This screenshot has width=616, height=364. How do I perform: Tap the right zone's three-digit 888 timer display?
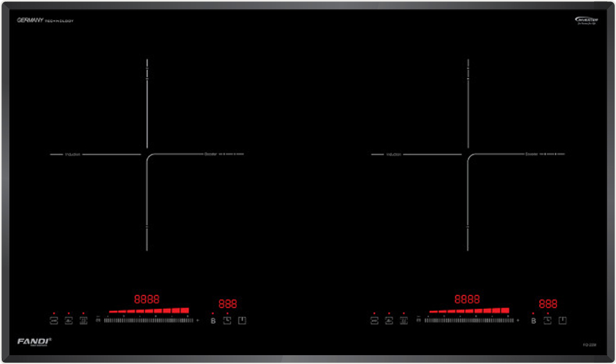click(x=547, y=304)
